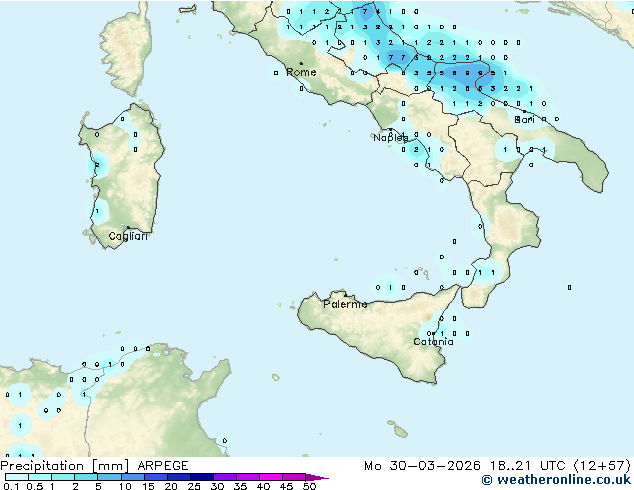Select the Bari city label
634x490 pixels.
pos(524,119)
